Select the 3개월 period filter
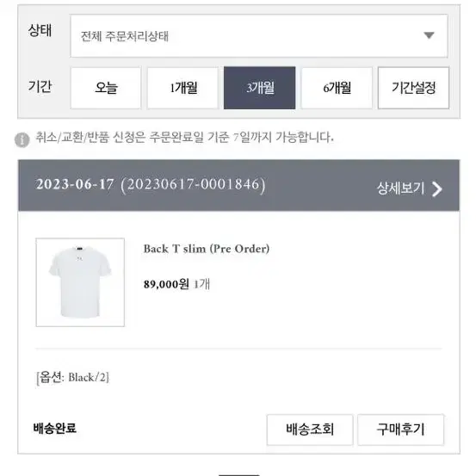 pos(260,88)
